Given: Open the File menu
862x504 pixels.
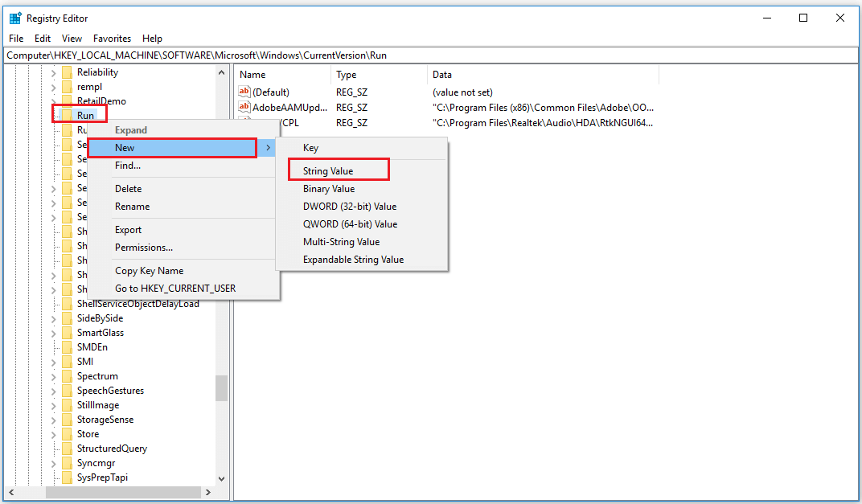Looking at the screenshot, I should coord(16,39).
